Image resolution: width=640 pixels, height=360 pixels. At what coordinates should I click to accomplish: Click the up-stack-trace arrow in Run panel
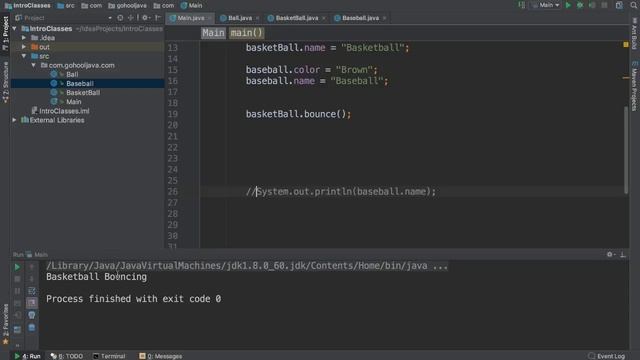[31, 267]
